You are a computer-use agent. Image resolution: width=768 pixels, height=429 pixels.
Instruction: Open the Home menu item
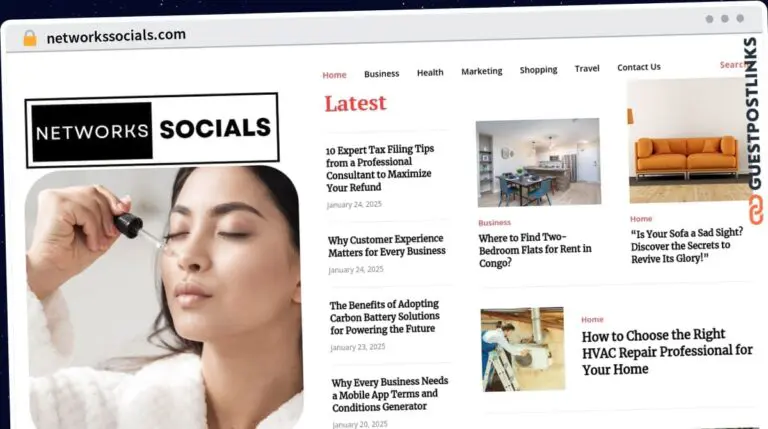click(x=335, y=75)
